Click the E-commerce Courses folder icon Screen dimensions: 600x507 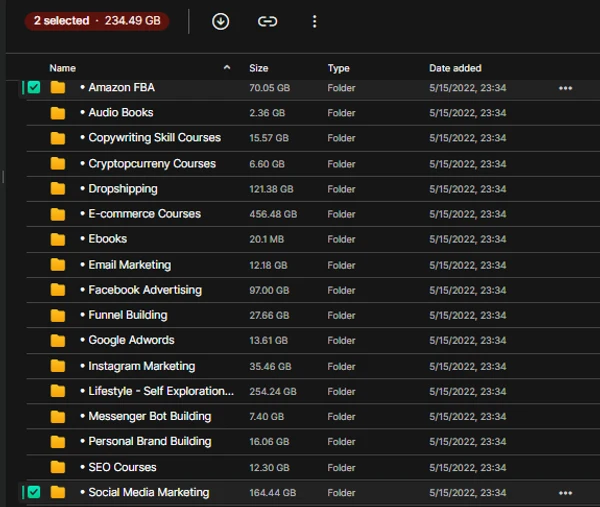[x=58, y=214]
